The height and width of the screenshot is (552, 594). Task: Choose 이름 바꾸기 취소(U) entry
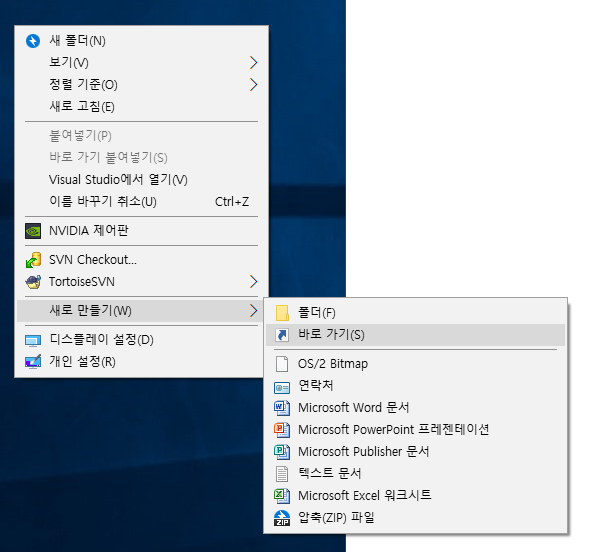pyautogui.click(x=141, y=201)
